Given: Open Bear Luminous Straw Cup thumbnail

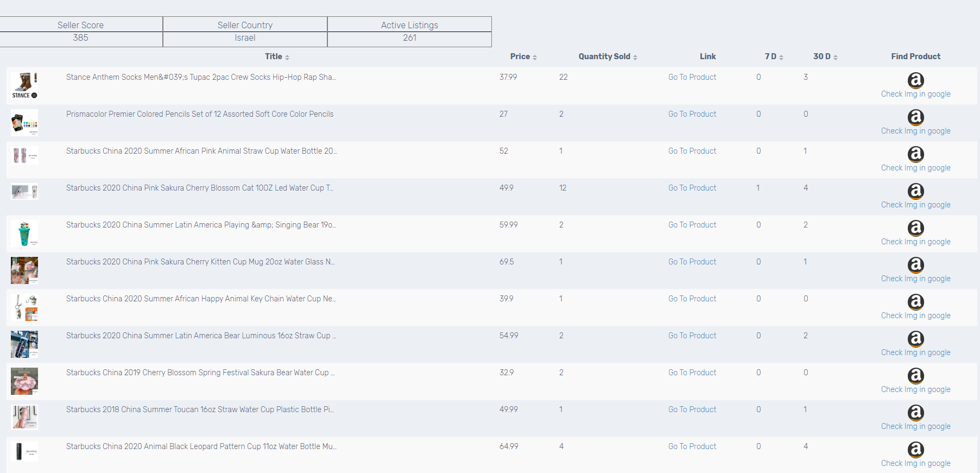Looking at the screenshot, I should (24, 344).
